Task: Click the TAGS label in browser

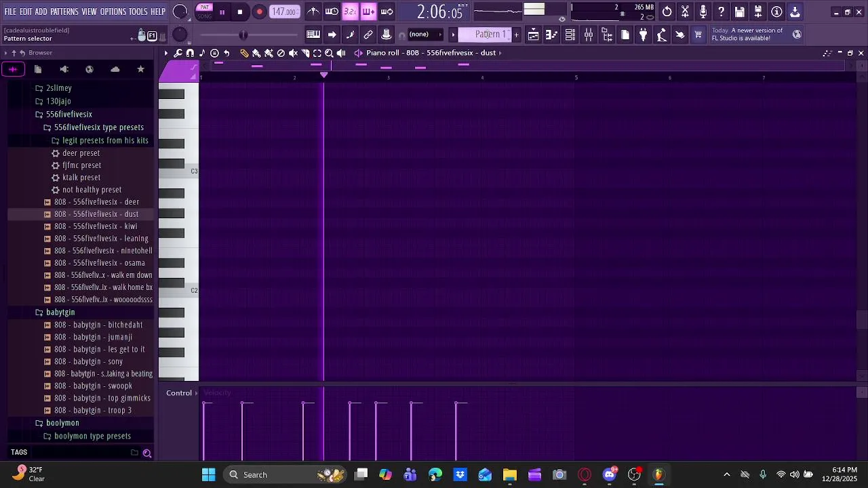Action: [19, 452]
